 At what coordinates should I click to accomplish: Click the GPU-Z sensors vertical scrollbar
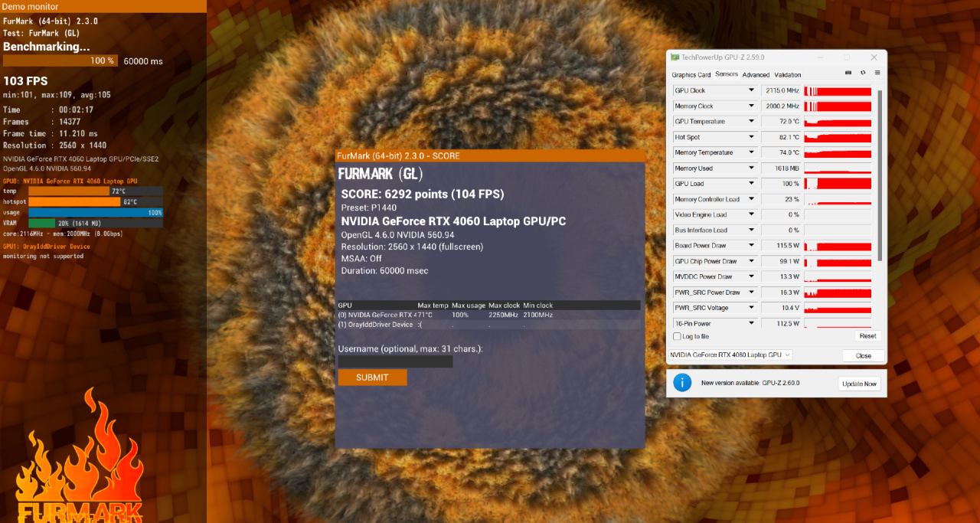click(x=879, y=176)
